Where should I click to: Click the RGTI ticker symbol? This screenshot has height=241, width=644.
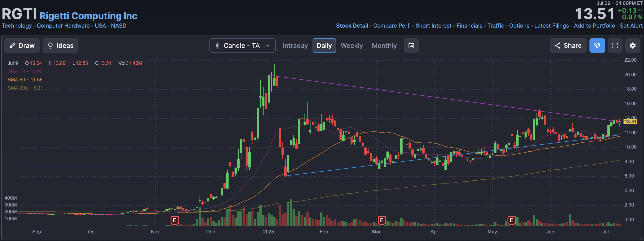(19, 14)
